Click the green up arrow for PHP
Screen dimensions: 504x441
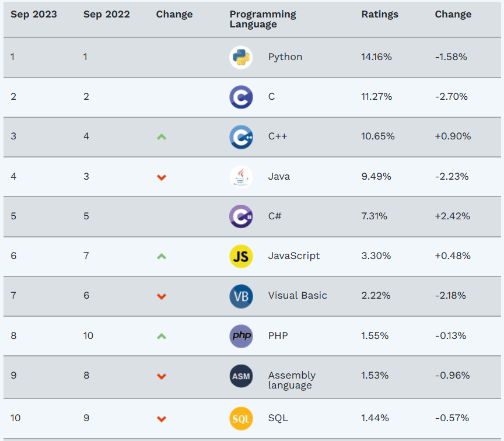162,336
